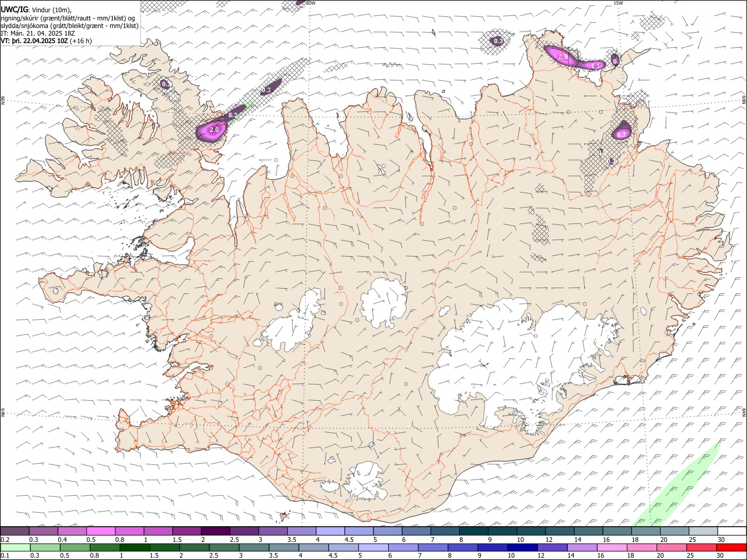Click the 'UWC/IG' title text

[14, 9]
